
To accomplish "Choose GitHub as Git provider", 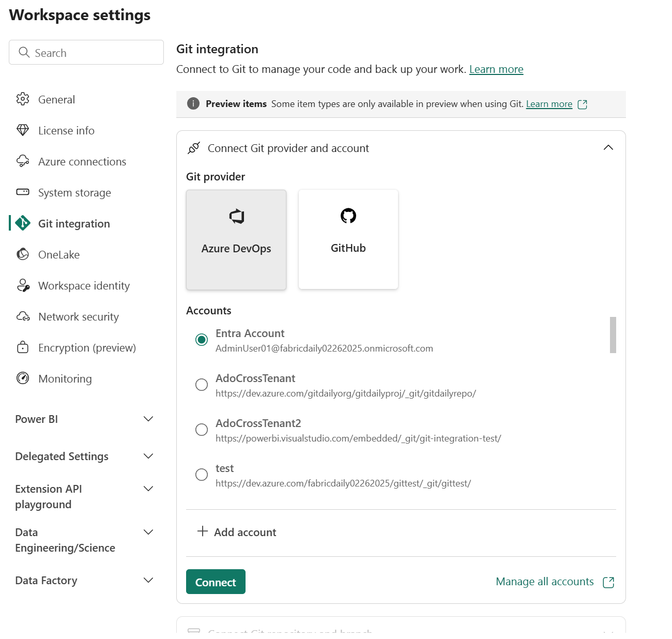I will (x=348, y=239).
